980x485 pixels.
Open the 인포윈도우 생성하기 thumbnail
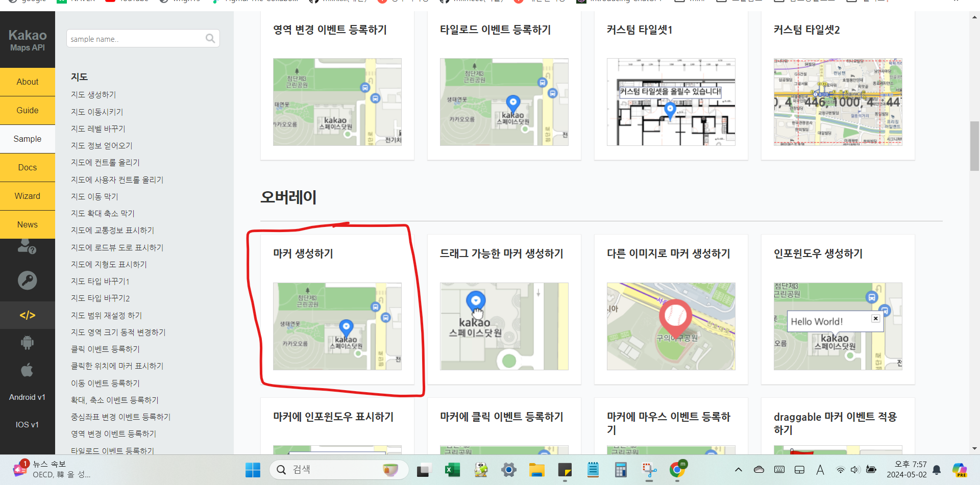(x=838, y=326)
